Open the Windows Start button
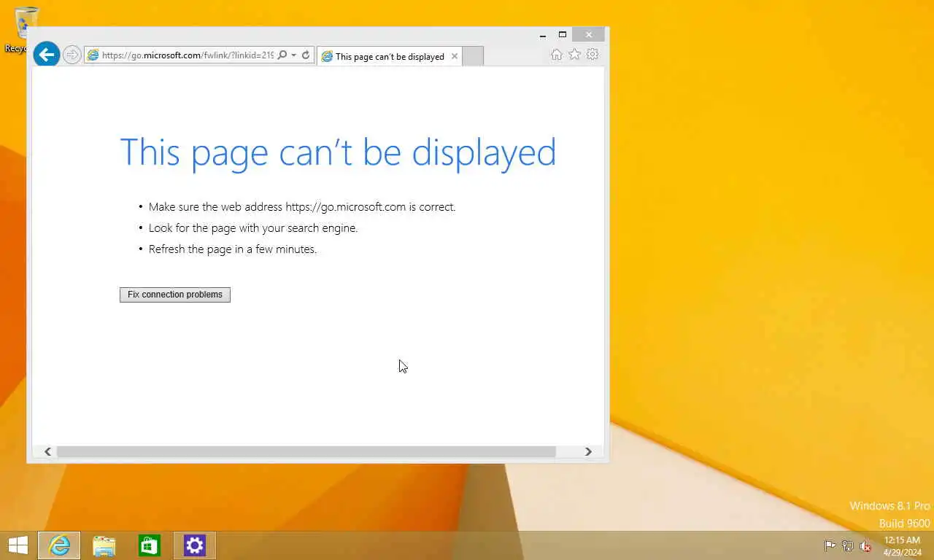934x560 pixels. [x=18, y=545]
